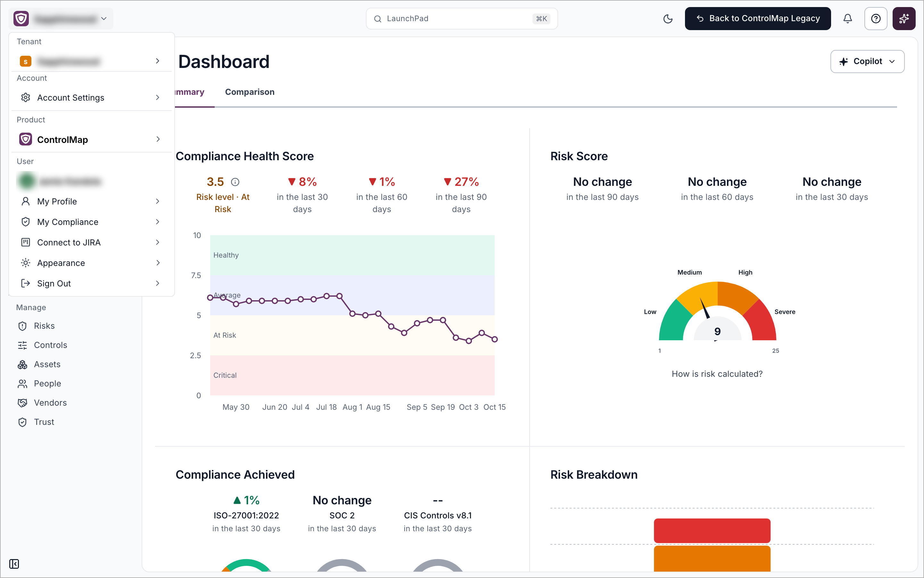
Task: Expand the Account Settings submenu chevron
Action: coord(158,97)
